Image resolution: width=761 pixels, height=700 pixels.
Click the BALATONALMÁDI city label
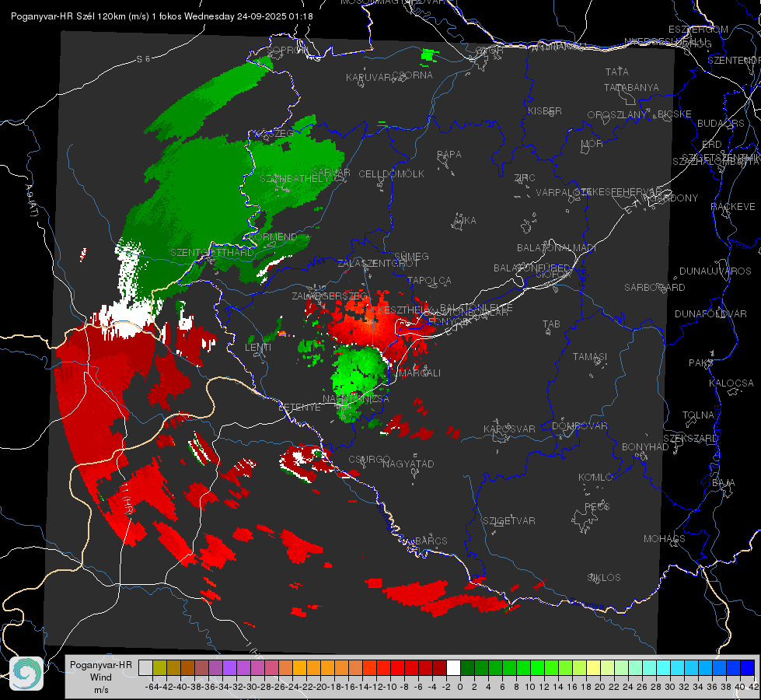557,248
